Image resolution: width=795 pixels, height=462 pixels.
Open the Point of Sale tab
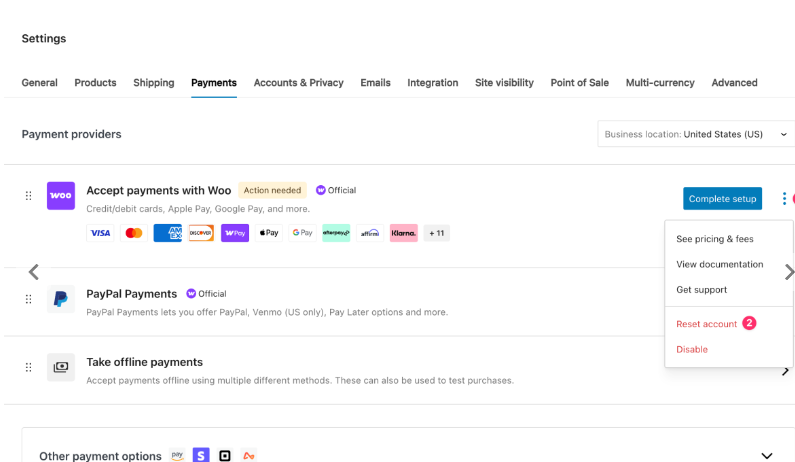[x=580, y=83]
